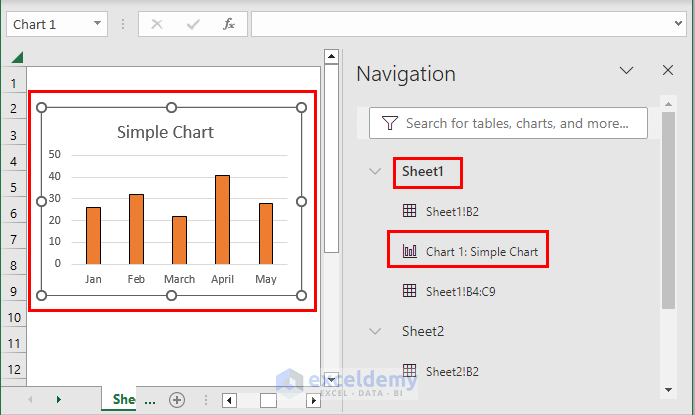Click the Select All corner triangle

click(x=17, y=56)
